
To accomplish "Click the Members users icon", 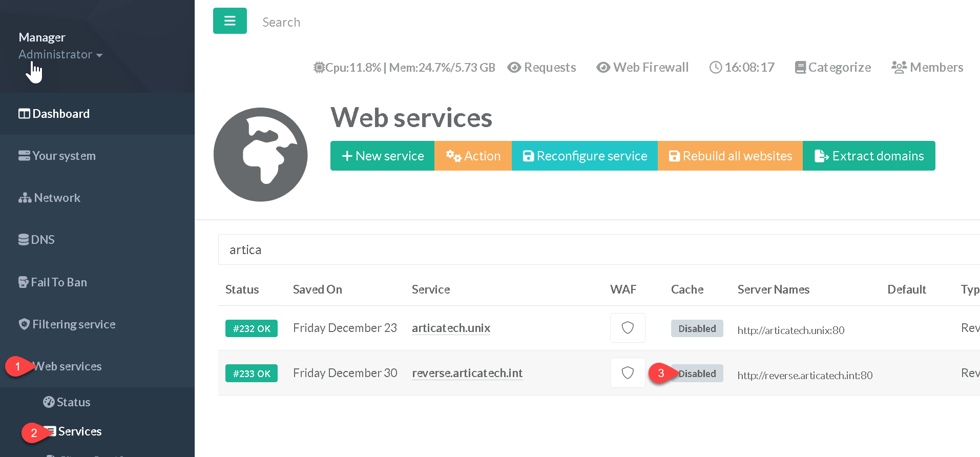I will [x=899, y=68].
